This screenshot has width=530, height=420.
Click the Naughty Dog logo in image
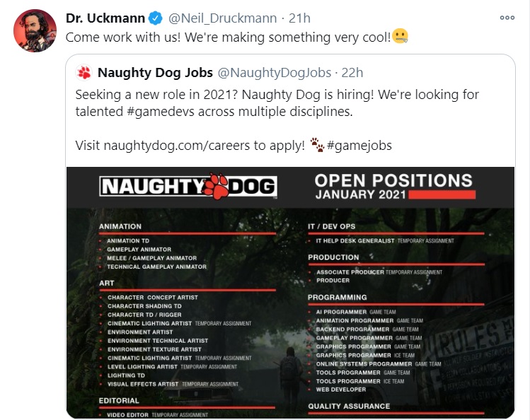[188, 187]
